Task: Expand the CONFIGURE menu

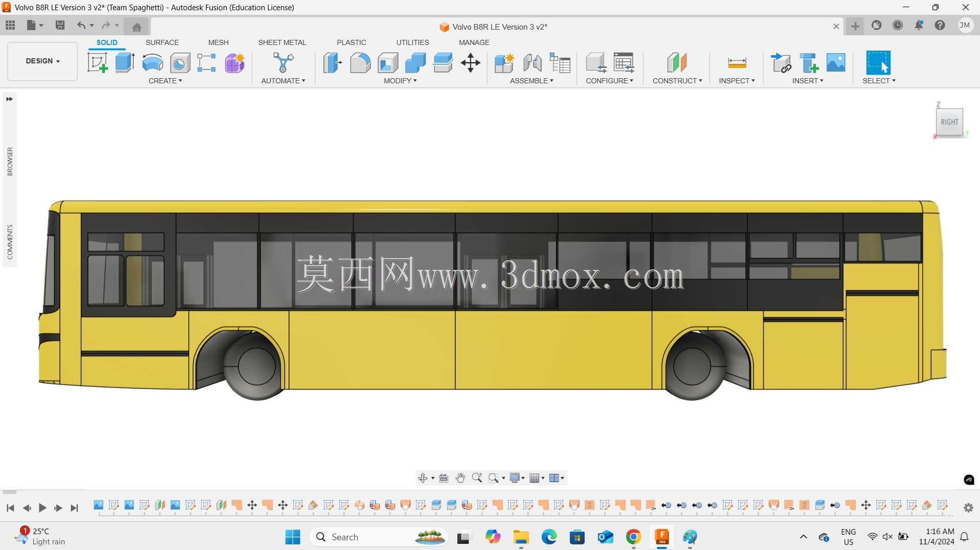Action: click(610, 81)
